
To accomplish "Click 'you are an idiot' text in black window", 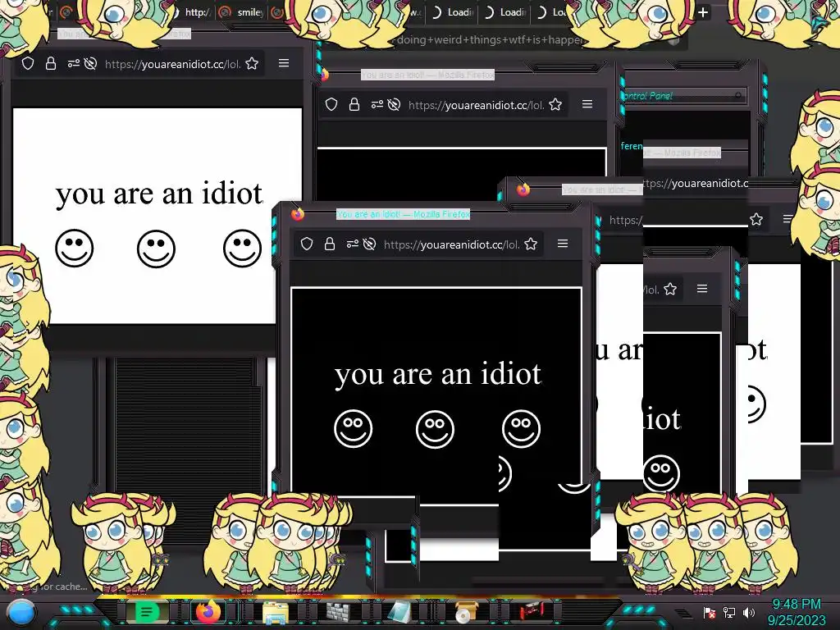I will pyautogui.click(x=438, y=374).
